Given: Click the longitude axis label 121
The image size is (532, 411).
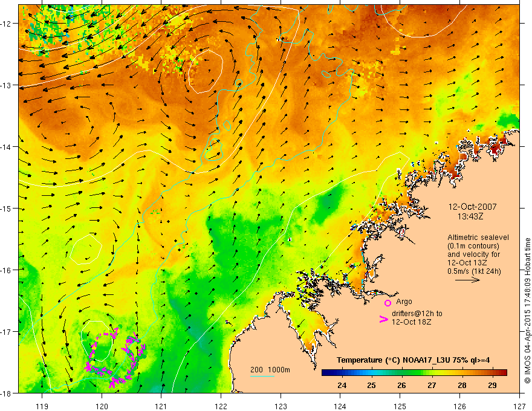Looking at the screenshot, I should click(x=161, y=406).
